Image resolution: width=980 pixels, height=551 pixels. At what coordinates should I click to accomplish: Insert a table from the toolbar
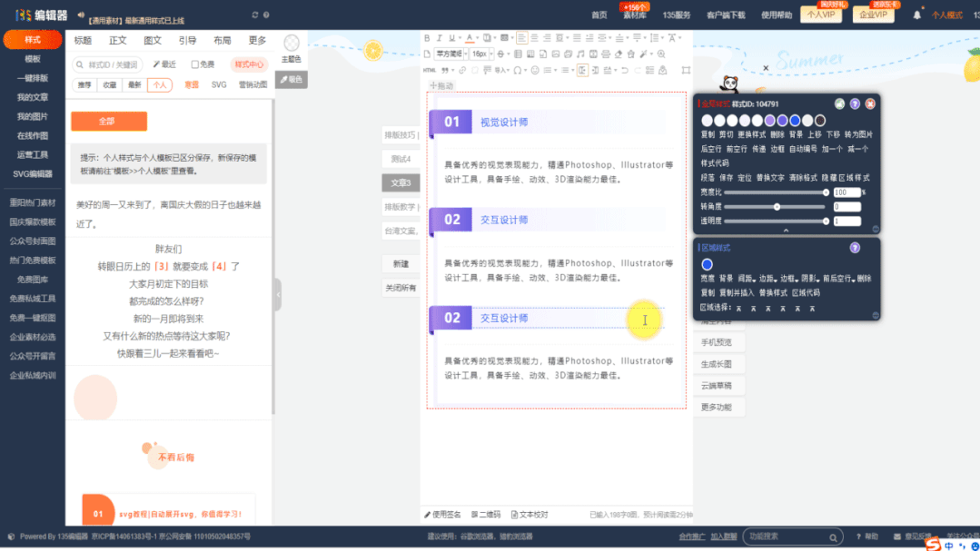pyautogui.click(x=518, y=54)
